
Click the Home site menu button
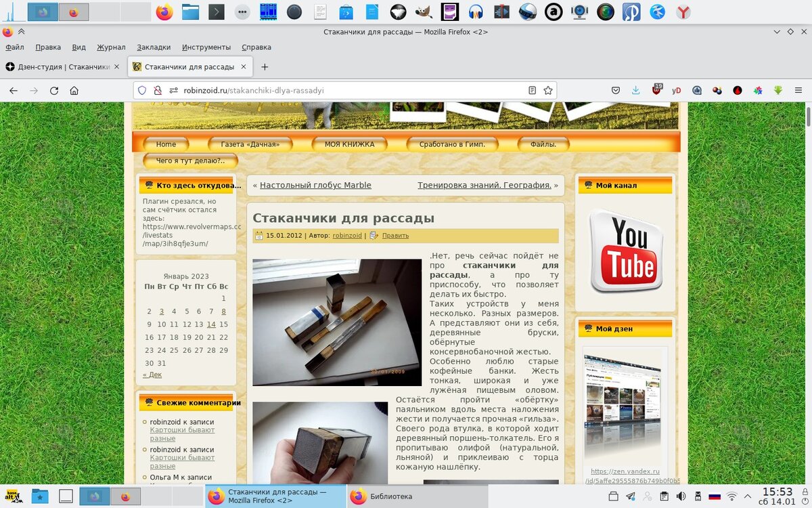[x=166, y=144]
